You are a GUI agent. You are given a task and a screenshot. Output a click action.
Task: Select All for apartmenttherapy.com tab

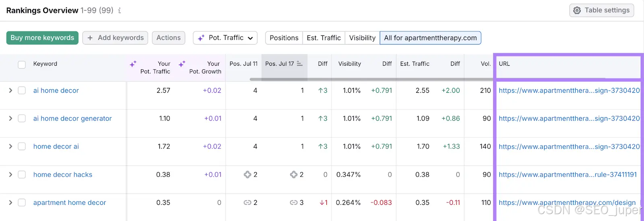pos(430,38)
